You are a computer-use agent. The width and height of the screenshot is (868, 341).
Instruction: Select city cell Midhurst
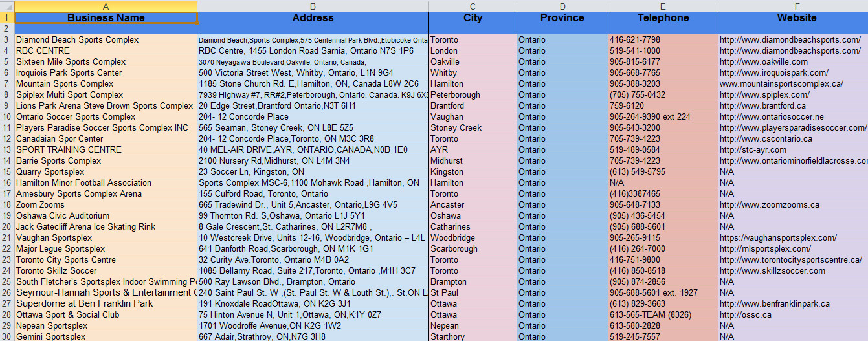pos(473,161)
